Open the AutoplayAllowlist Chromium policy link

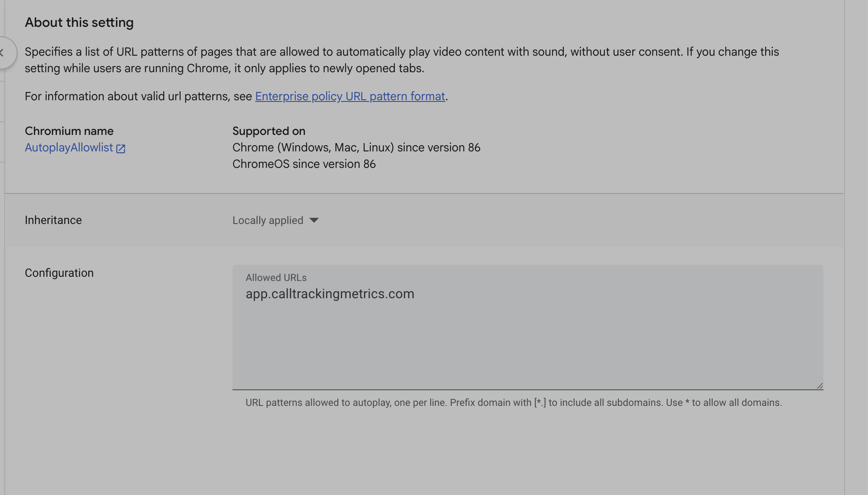(69, 148)
